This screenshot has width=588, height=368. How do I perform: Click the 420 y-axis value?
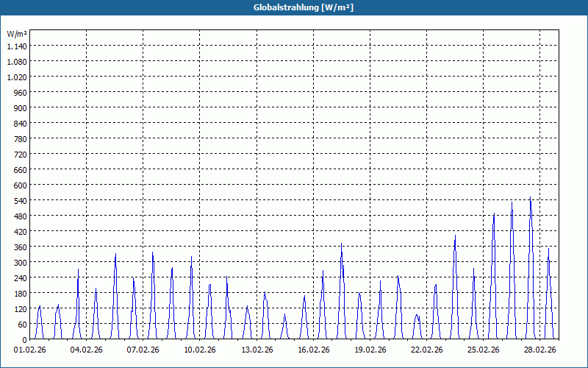click(21, 232)
